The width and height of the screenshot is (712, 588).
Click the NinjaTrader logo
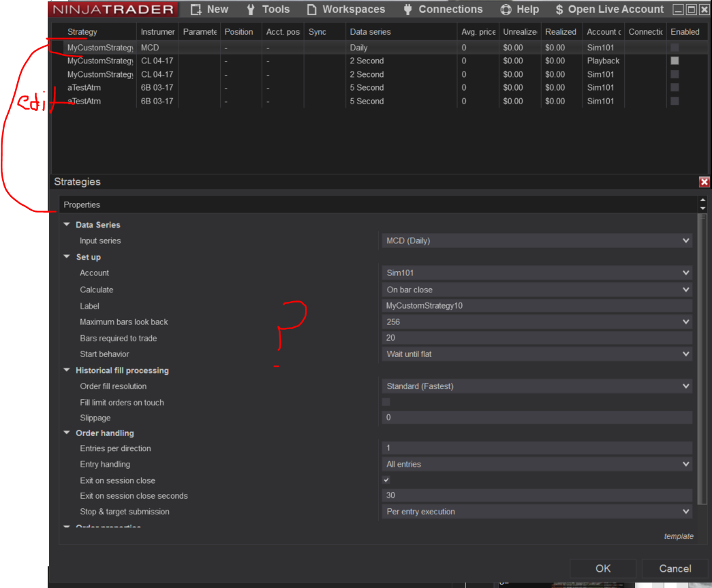(113, 9)
